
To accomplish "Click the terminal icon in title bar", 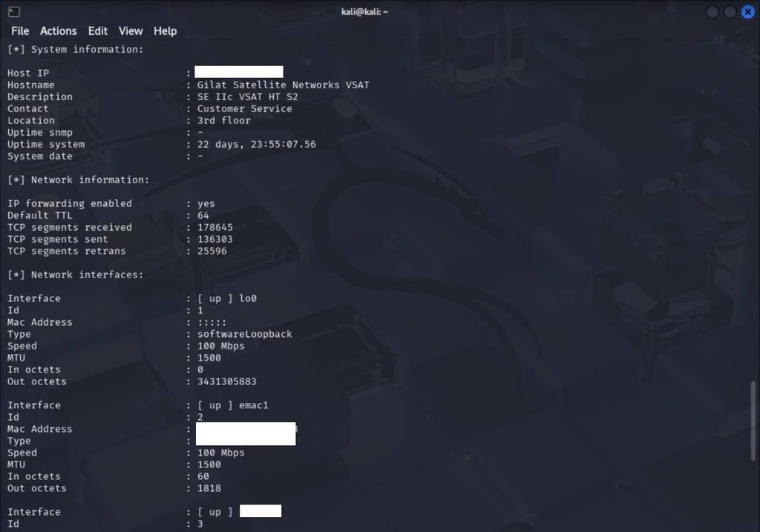I will point(14,12).
